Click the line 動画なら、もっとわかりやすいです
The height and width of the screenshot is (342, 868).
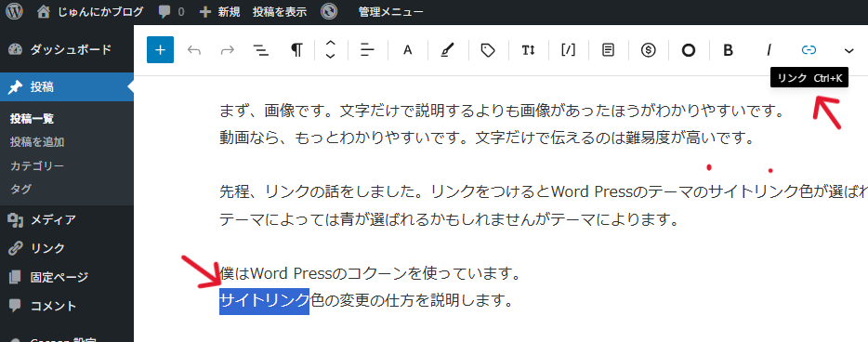tap(487, 138)
